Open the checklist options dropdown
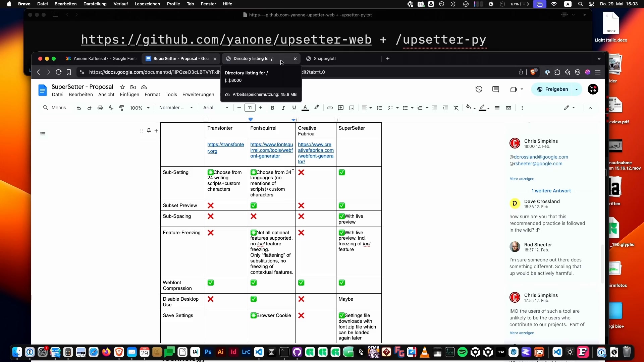 pos(393,108)
